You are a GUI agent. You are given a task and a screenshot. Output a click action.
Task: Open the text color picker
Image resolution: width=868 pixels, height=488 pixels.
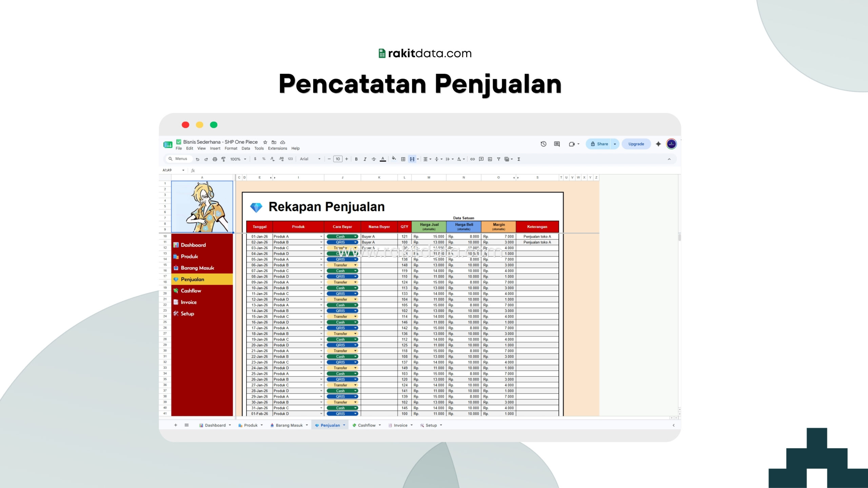[383, 159]
